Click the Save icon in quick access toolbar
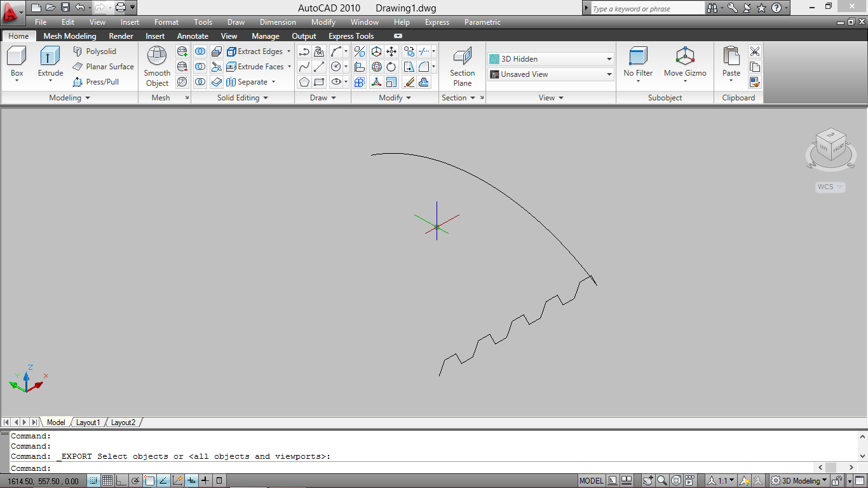The width and height of the screenshot is (868, 488). pyautogui.click(x=65, y=8)
